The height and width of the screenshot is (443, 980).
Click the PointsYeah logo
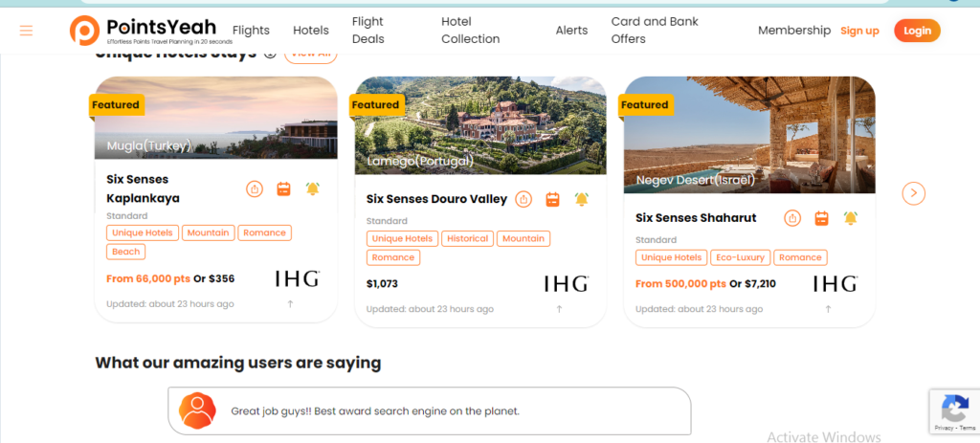pos(150,30)
